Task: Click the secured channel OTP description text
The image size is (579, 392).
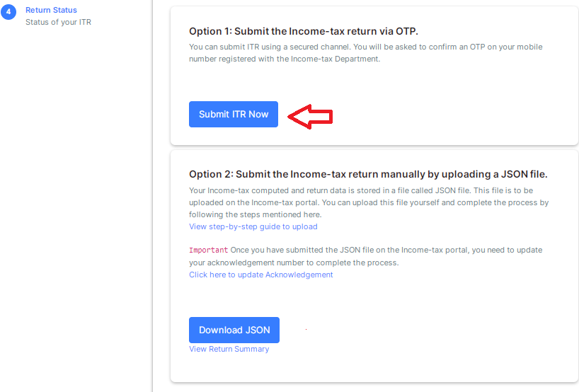Action: (365, 53)
